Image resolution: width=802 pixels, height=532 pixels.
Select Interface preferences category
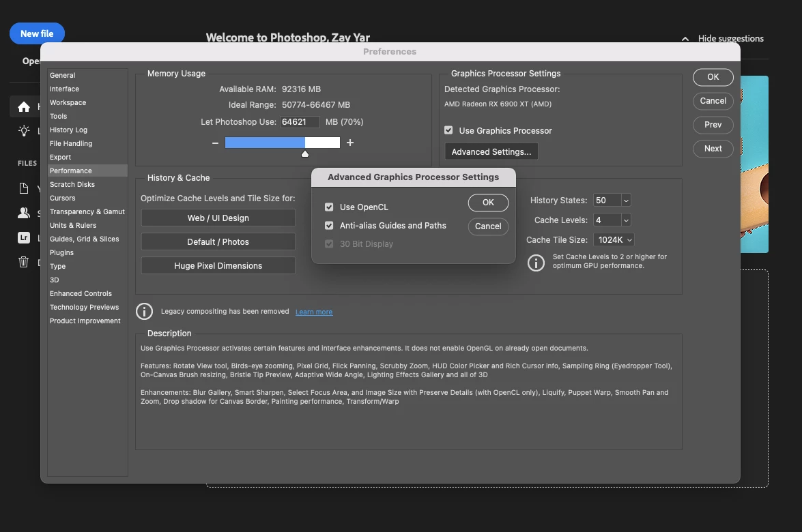tap(87, 89)
